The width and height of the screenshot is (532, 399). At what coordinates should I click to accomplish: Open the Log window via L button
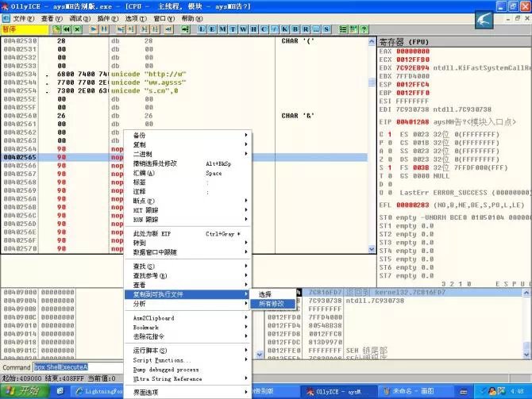(202, 29)
